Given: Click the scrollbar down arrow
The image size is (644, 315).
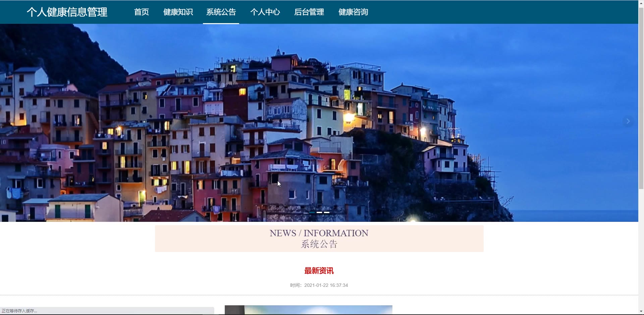Looking at the screenshot, I should coord(641,311).
